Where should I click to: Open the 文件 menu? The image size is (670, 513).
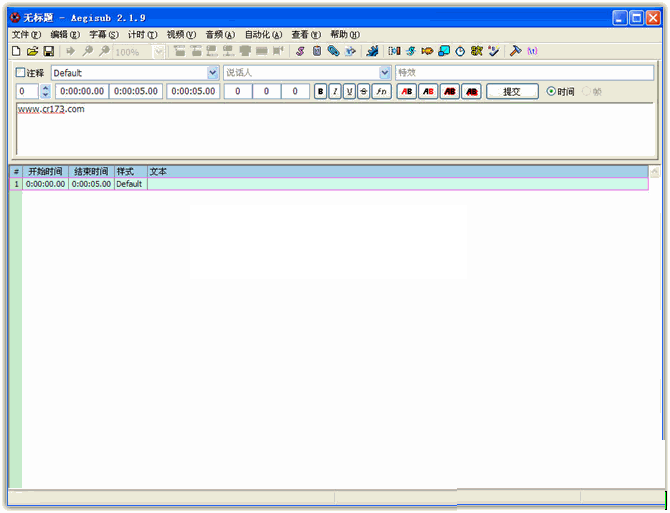tap(26, 34)
